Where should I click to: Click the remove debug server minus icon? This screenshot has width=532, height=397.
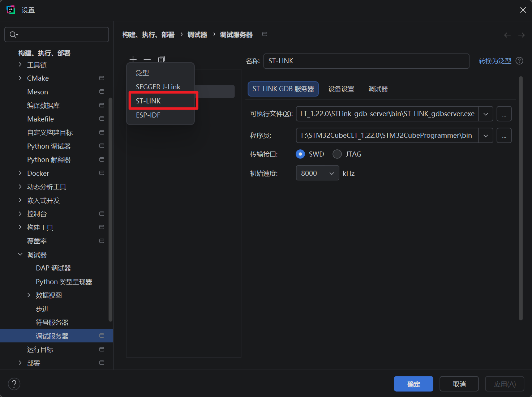(x=147, y=59)
